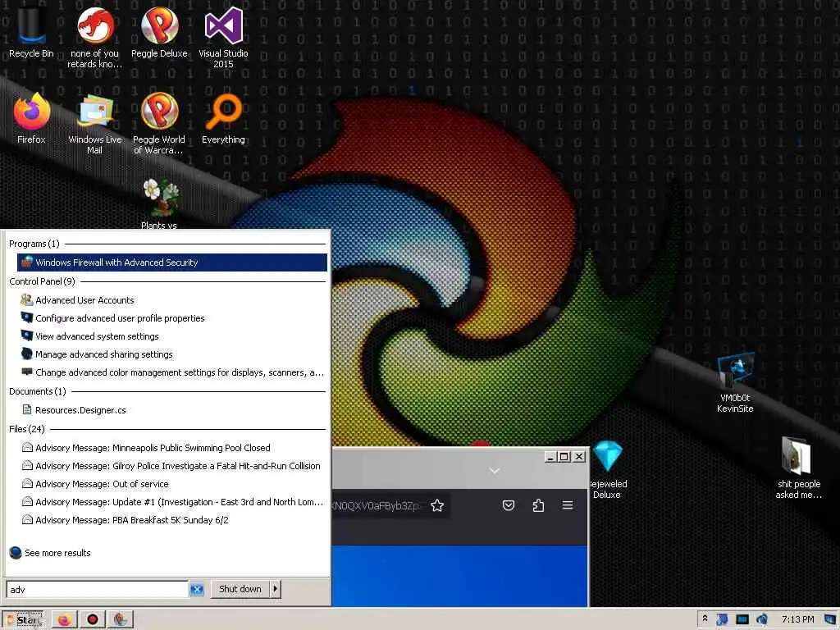
Task: Open Firefox hamburger application menu
Action: (568, 505)
